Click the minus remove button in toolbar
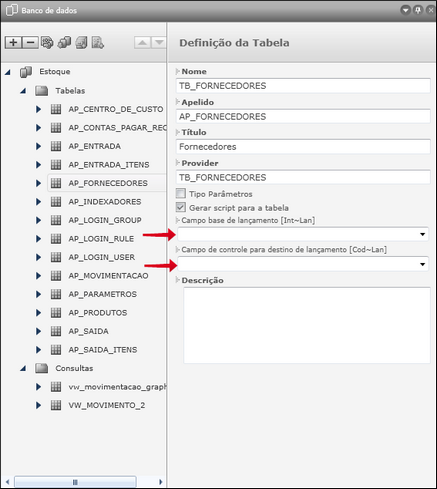Image resolution: width=437 pixels, height=489 pixels. pyautogui.click(x=30, y=43)
